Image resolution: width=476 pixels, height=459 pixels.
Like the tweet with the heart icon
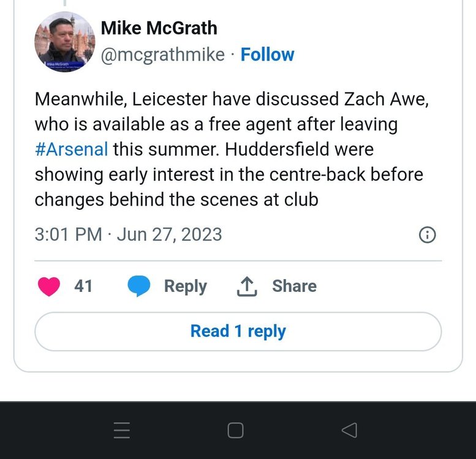coord(49,286)
